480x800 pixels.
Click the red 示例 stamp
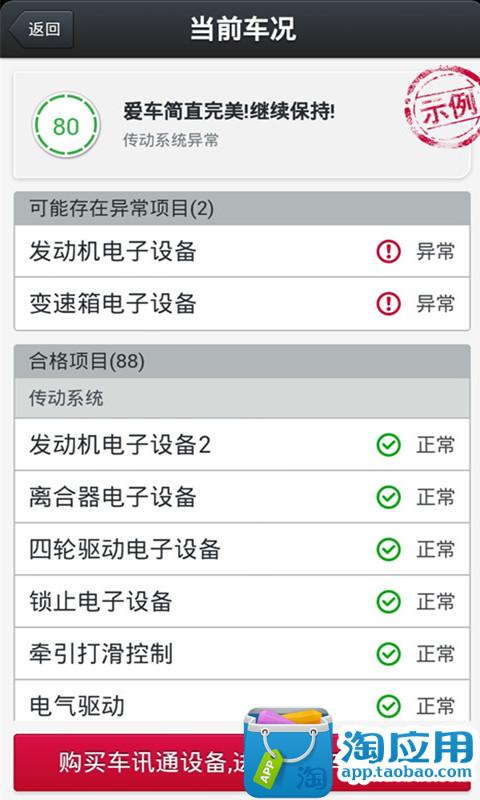pyautogui.click(x=442, y=107)
